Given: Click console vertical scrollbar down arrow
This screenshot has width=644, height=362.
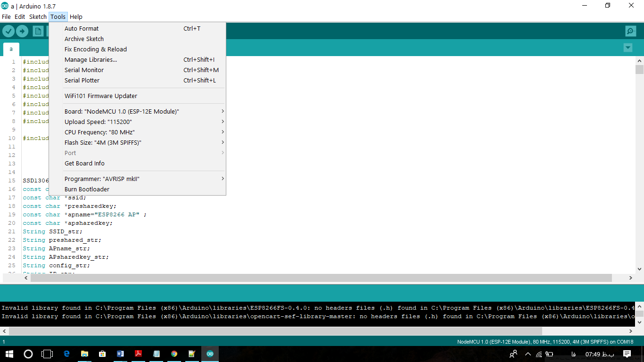Looking at the screenshot, I should (640, 322).
